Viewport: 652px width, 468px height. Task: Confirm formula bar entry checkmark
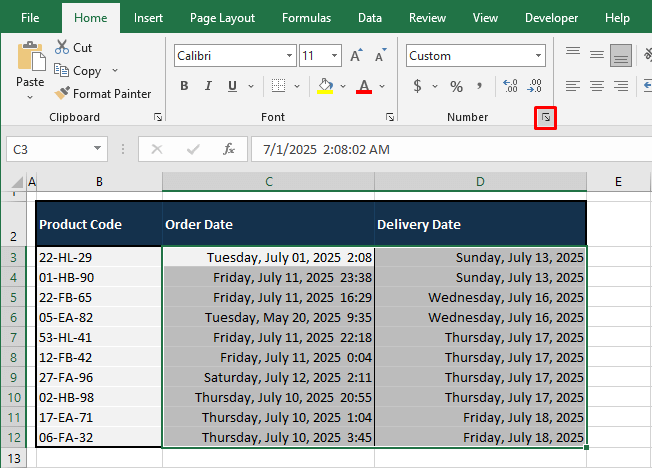(193, 149)
